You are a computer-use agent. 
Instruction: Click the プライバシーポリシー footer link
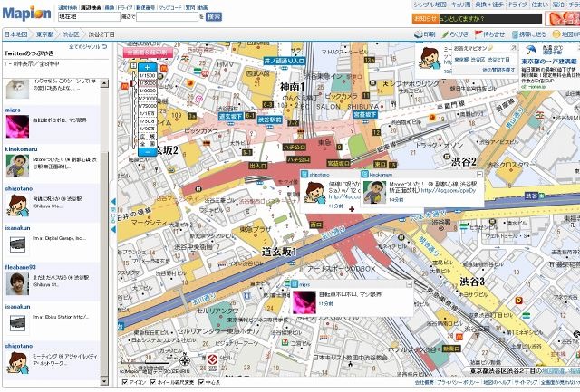pyautogui.click(x=459, y=382)
